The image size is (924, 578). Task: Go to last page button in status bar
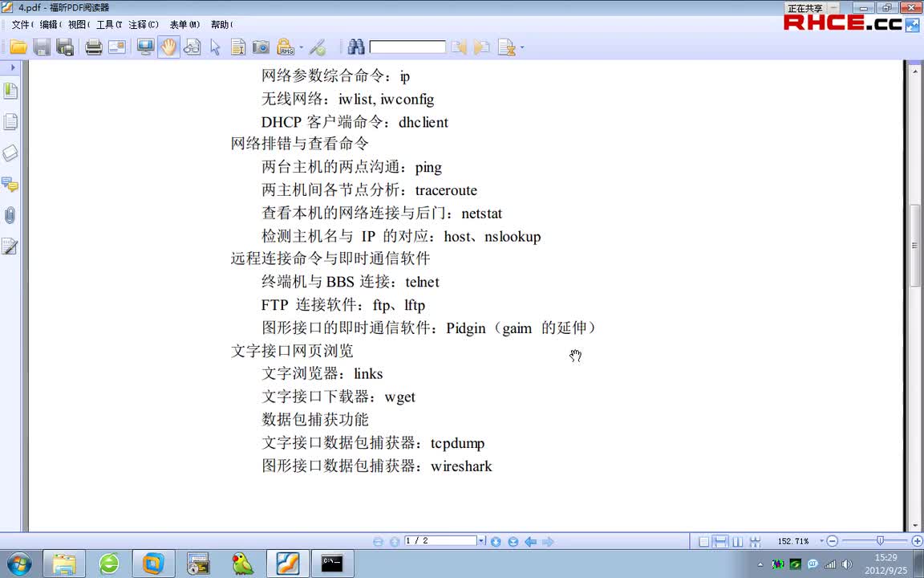513,541
